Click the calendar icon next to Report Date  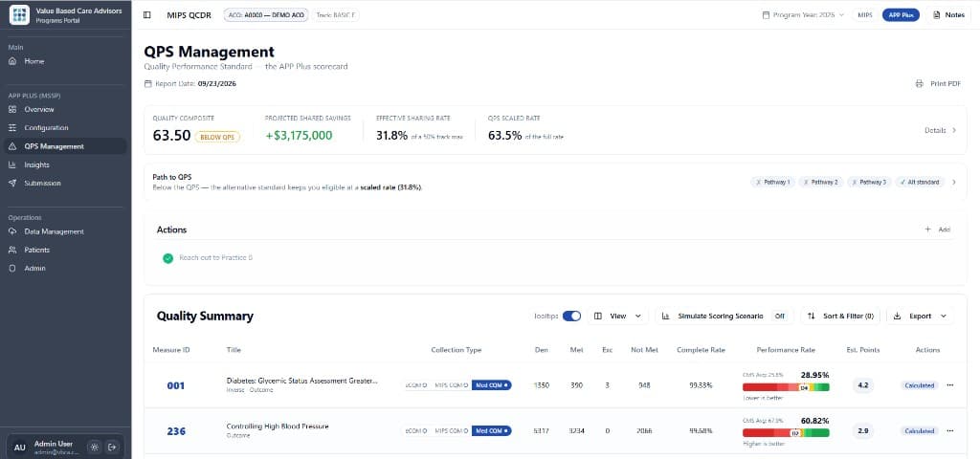point(148,84)
